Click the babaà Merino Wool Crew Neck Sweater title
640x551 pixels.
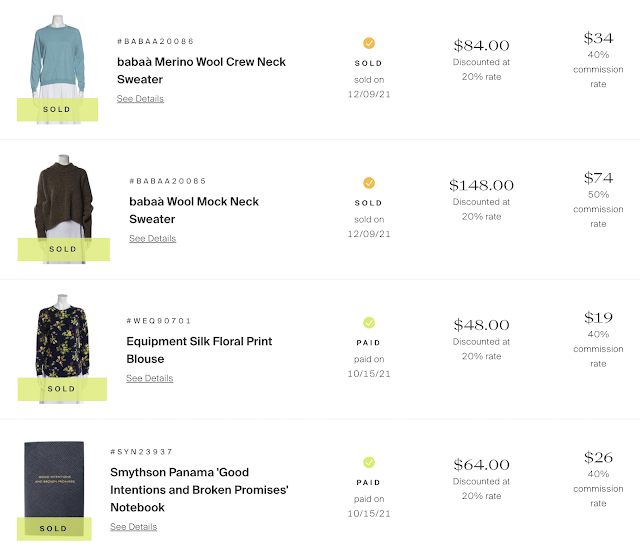201,70
